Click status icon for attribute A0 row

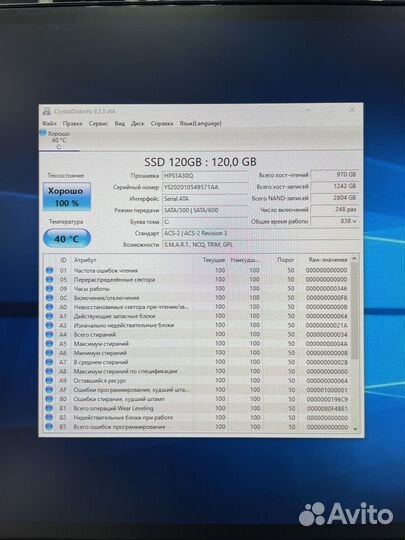pyautogui.click(x=49, y=307)
